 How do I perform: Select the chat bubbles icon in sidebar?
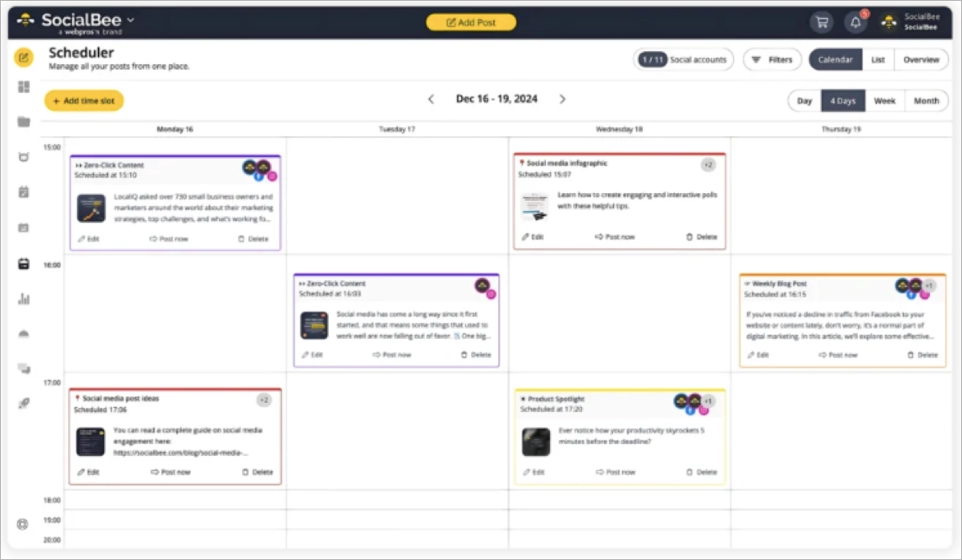23,369
